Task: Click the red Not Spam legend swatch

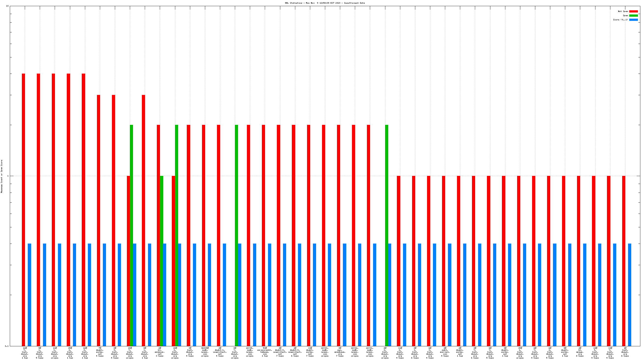Action: 633,11
